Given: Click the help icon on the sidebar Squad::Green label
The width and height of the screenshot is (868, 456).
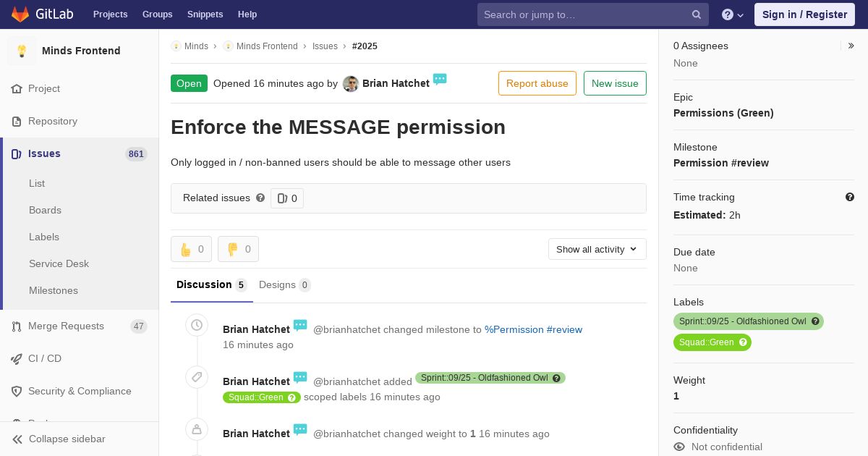Looking at the screenshot, I should pyautogui.click(x=743, y=342).
